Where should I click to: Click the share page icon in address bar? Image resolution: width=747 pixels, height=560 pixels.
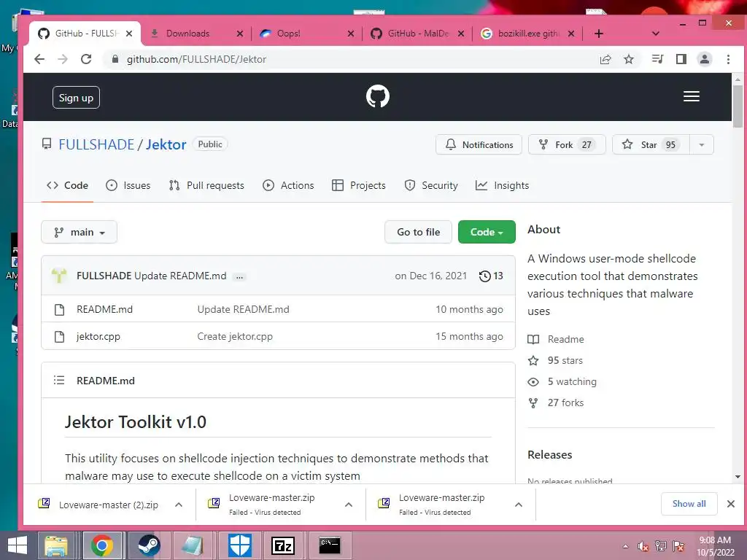[x=605, y=59]
